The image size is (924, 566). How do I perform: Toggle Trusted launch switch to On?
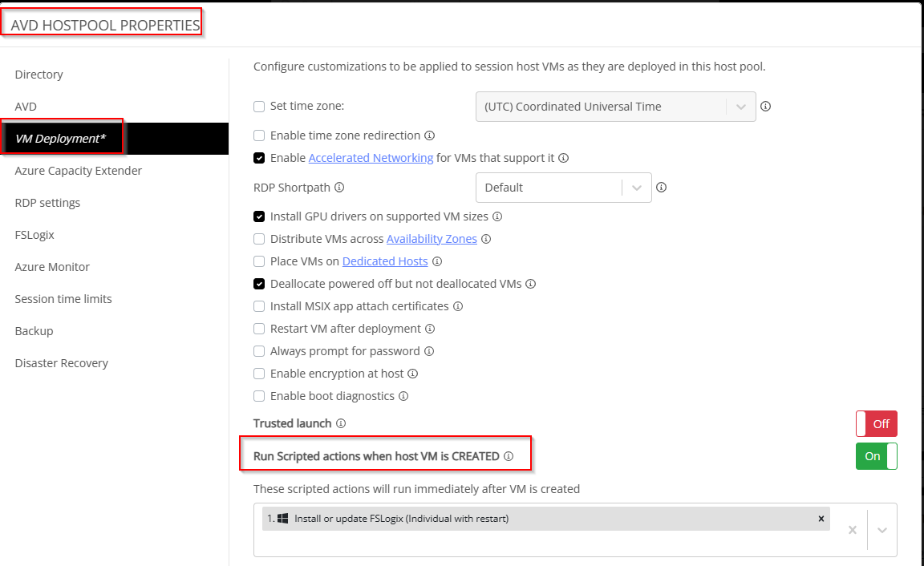tap(876, 423)
